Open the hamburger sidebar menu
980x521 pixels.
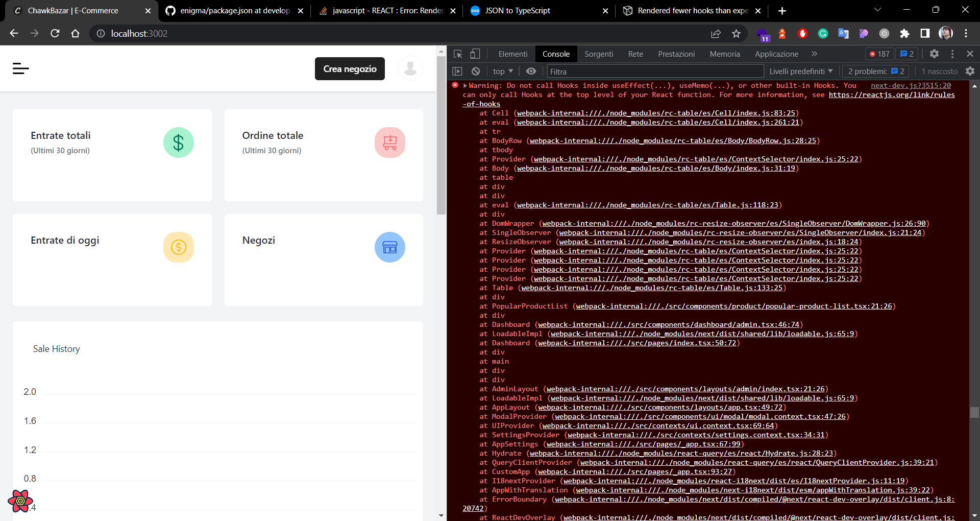pyautogui.click(x=21, y=68)
